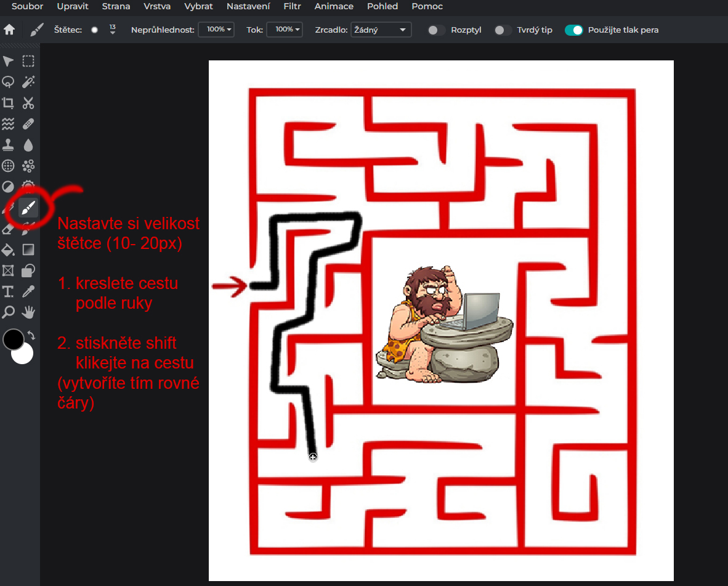Select the Text tool
This screenshot has width=728, height=586.
tap(8, 291)
